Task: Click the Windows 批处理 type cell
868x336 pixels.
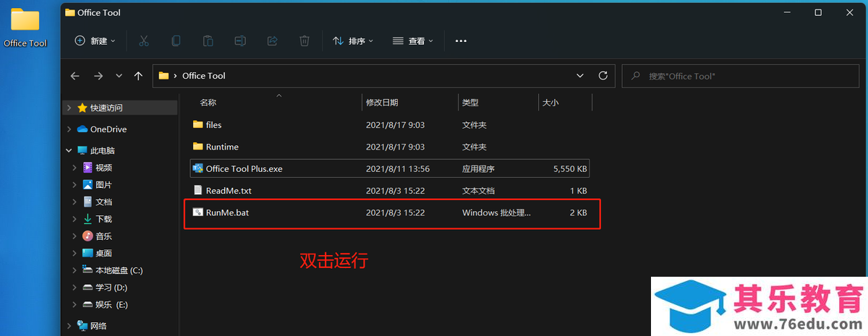Action: click(x=497, y=213)
